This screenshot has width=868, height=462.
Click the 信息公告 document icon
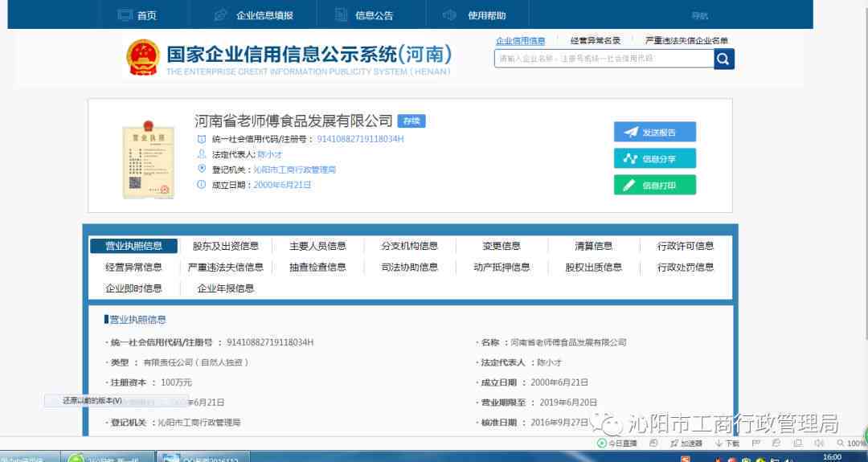click(x=341, y=15)
